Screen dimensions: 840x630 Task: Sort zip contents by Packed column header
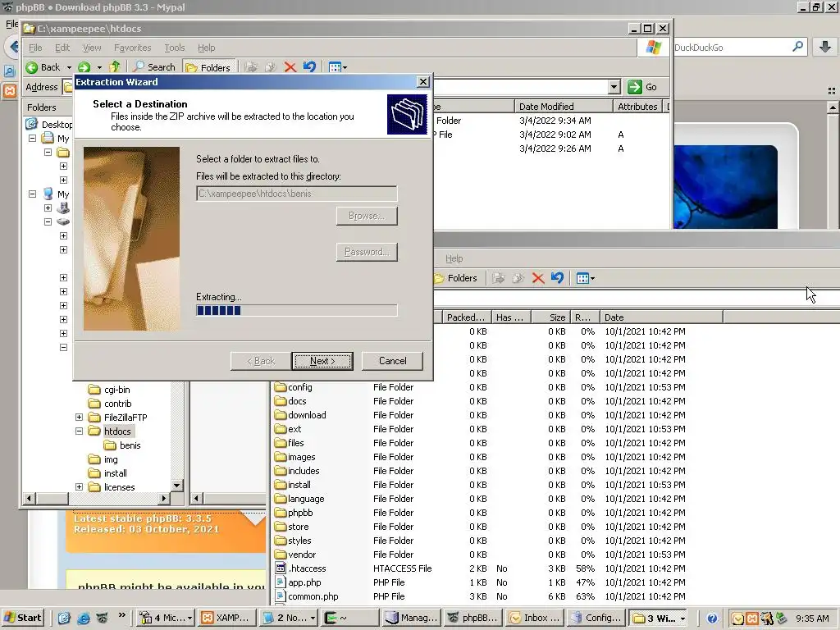click(x=467, y=317)
